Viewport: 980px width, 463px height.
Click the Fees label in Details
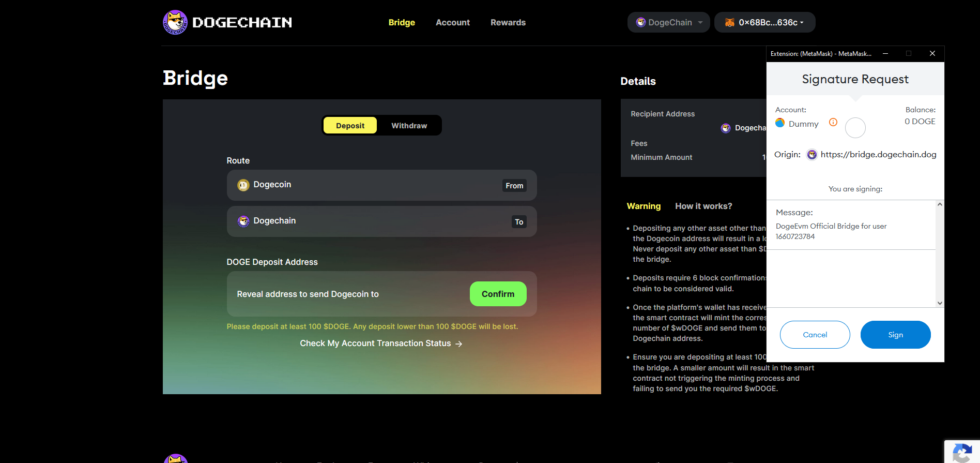pos(639,143)
